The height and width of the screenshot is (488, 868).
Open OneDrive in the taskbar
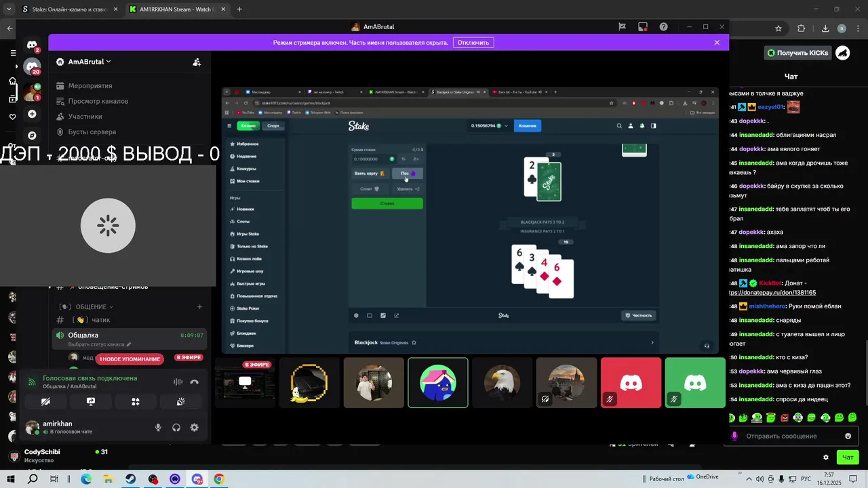coord(701,477)
